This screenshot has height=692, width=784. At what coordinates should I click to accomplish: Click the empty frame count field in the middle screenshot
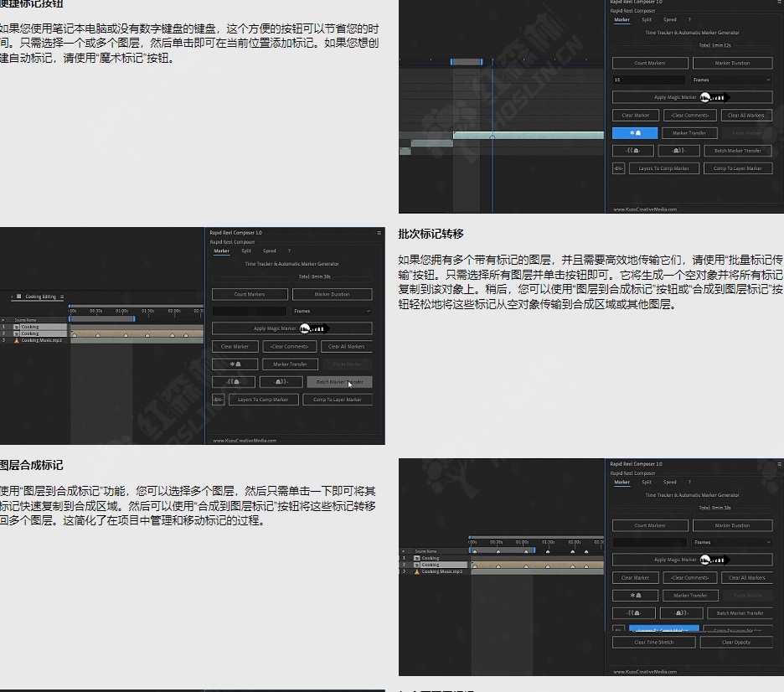pos(249,311)
